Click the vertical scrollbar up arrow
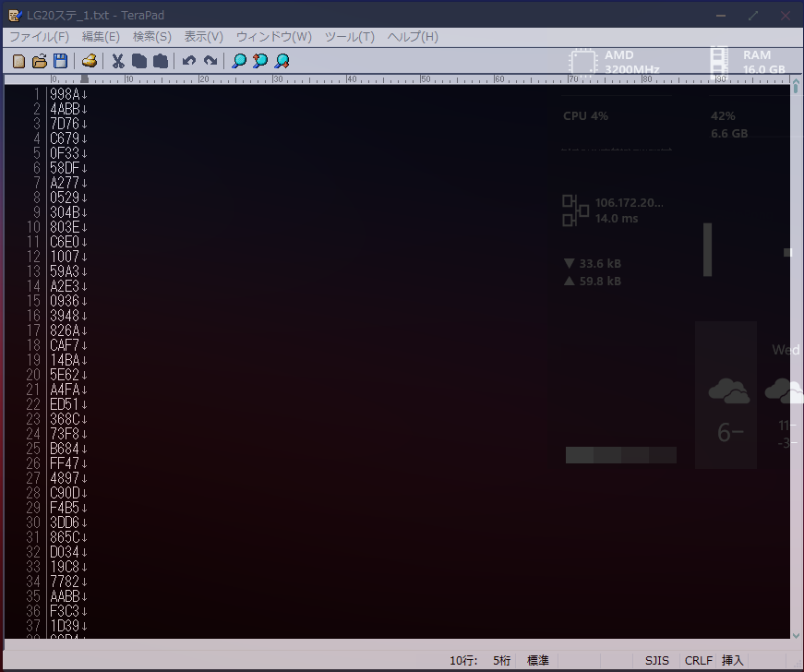Screen dimensions: 804x672 tap(796, 81)
